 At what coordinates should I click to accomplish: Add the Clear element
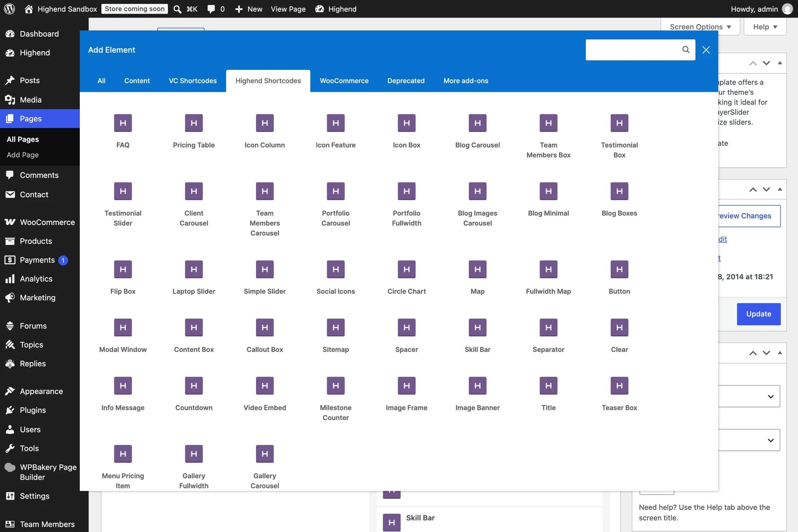coord(619,336)
